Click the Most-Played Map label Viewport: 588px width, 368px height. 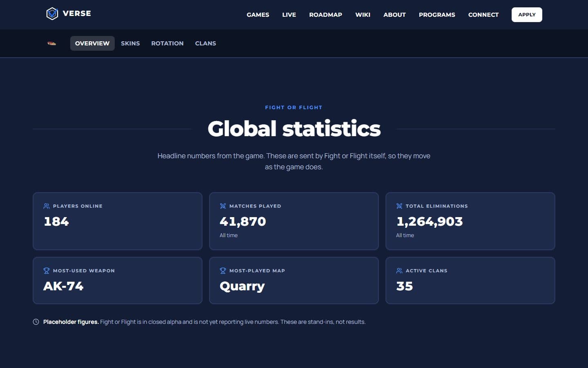pyautogui.click(x=257, y=271)
